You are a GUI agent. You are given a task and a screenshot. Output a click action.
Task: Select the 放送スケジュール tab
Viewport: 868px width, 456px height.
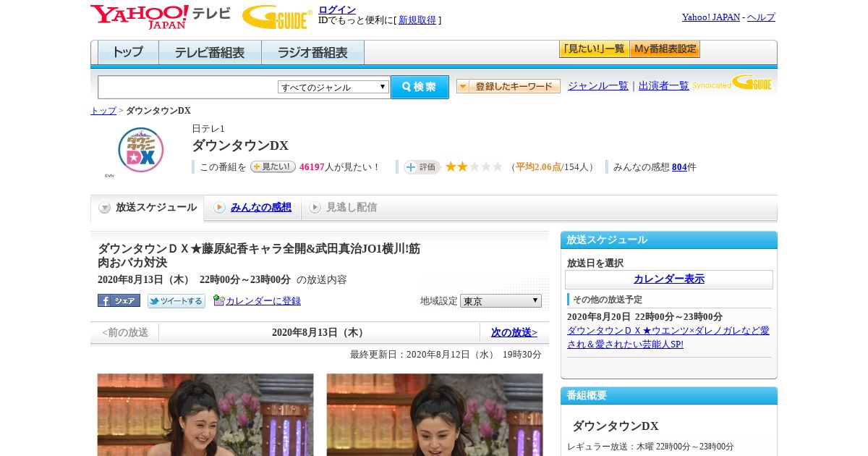[148, 208]
